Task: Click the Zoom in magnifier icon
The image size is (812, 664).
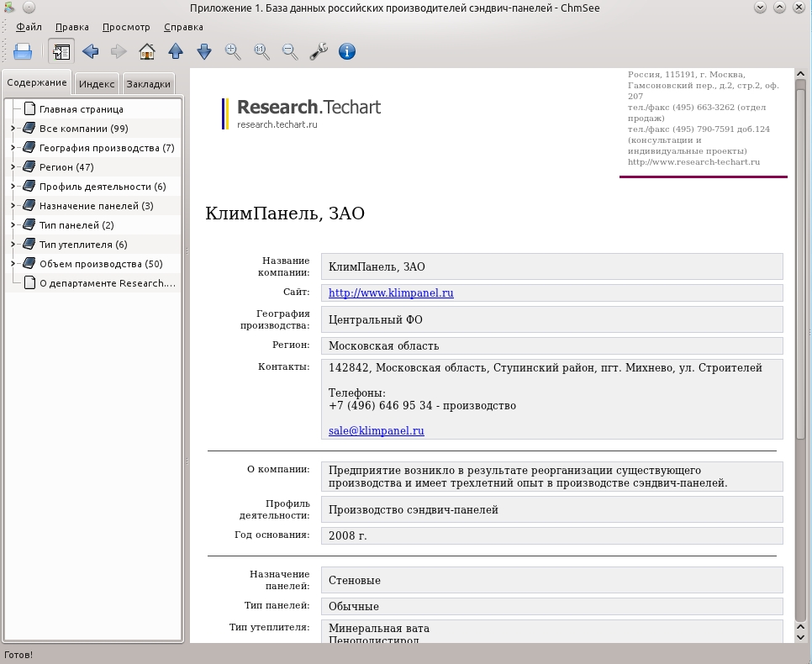Action: pyautogui.click(x=233, y=51)
